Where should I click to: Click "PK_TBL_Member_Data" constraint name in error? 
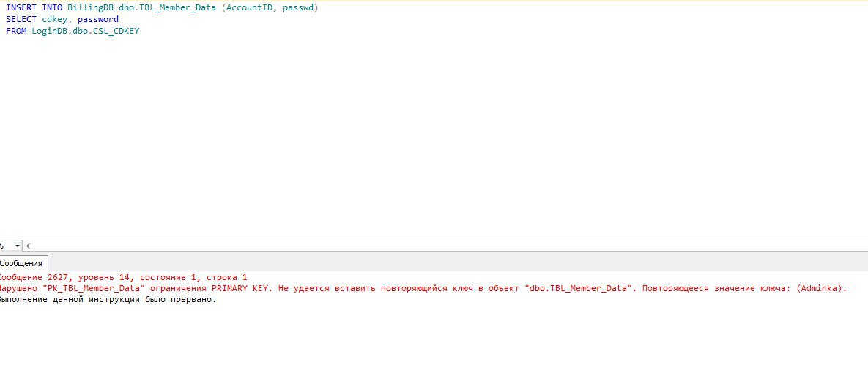(x=93, y=288)
